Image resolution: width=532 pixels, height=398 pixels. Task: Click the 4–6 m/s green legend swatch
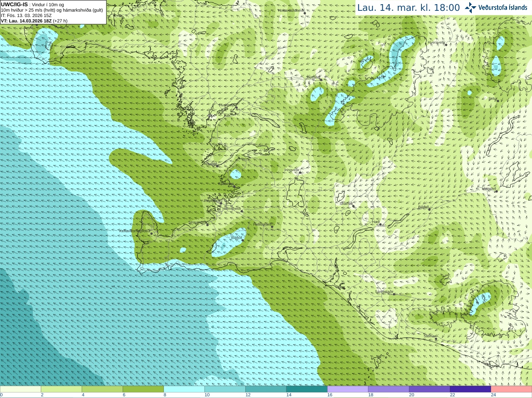(x=102, y=389)
